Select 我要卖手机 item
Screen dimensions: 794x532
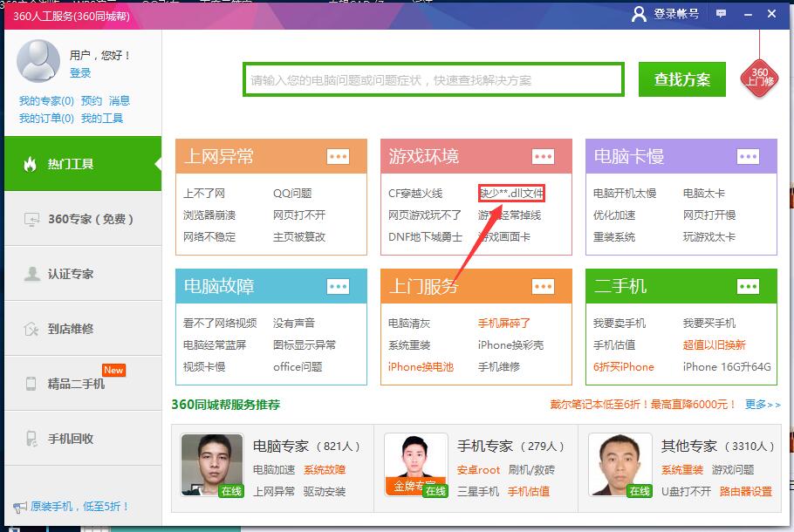click(x=619, y=323)
